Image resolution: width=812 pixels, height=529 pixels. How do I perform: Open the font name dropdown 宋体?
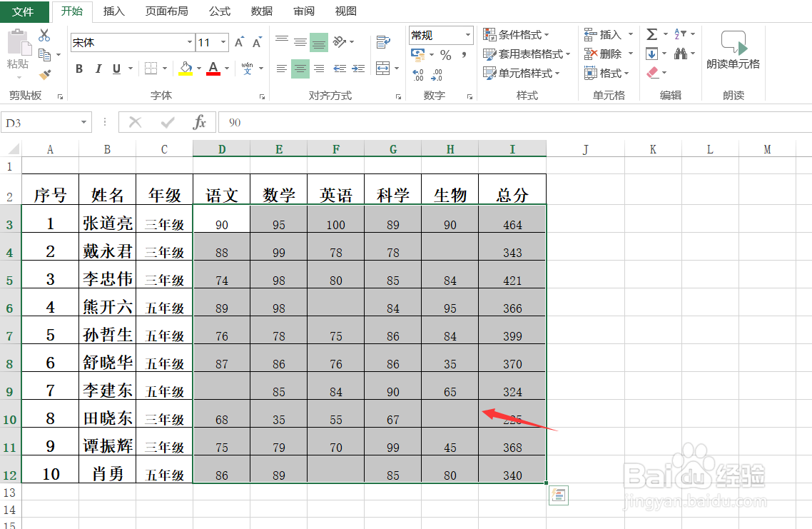[x=190, y=43]
